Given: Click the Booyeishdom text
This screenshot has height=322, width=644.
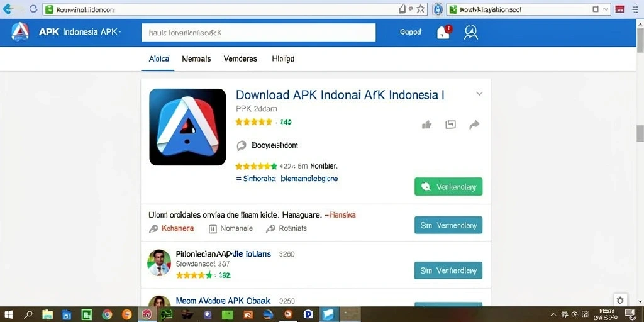Looking at the screenshot, I should click(x=274, y=145).
